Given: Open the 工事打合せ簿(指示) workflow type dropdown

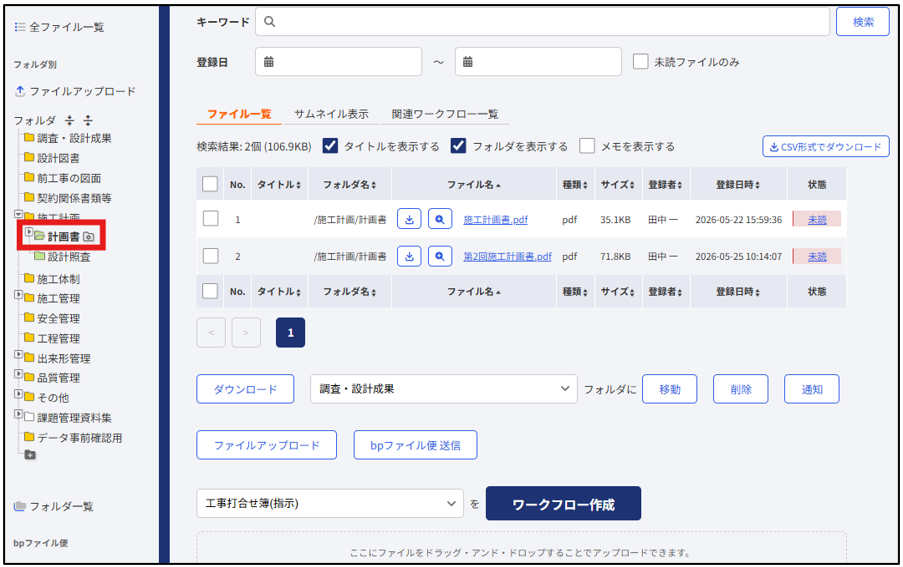Looking at the screenshot, I should [x=330, y=504].
